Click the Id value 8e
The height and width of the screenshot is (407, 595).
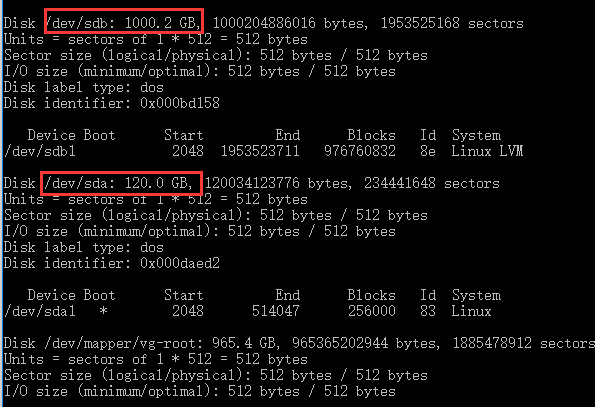tap(428, 151)
